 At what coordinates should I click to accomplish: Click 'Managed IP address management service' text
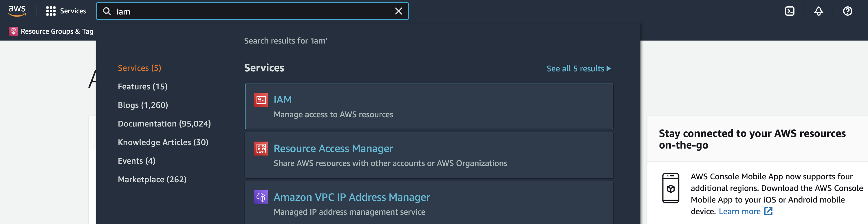pyautogui.click(x=349, y=212)
